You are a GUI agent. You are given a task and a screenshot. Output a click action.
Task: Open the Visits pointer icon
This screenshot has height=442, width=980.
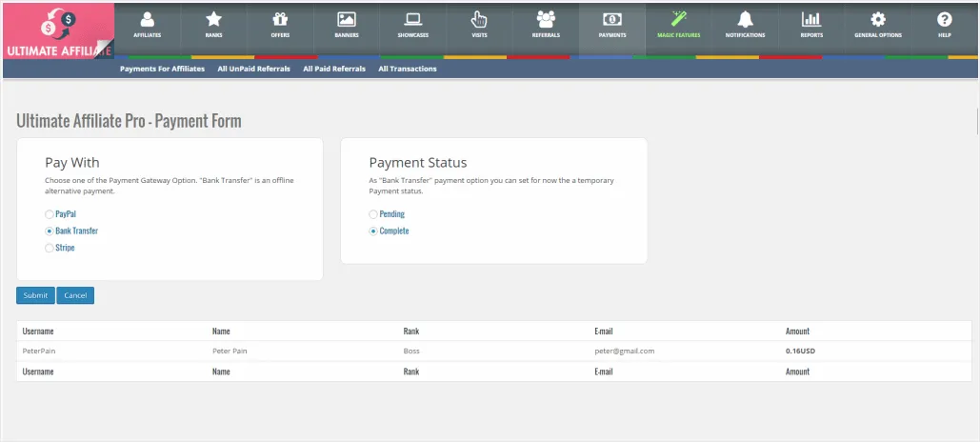[479, 20]
